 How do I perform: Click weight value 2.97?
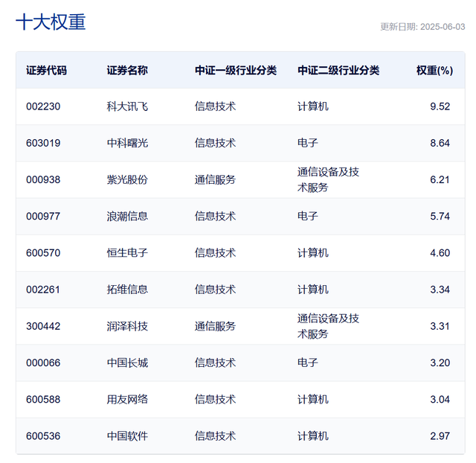tap(440, 436)
